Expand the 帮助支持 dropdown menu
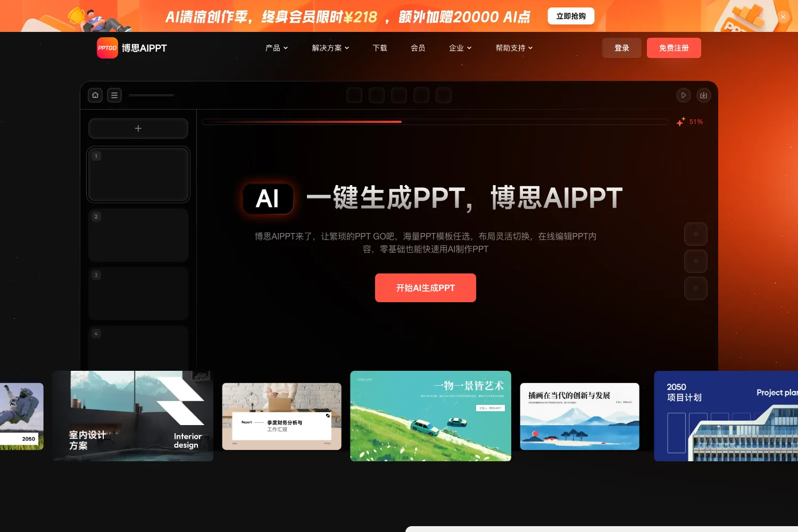This screenshot has width=798, height=532. pyautogui.click(x=514, y=48)
